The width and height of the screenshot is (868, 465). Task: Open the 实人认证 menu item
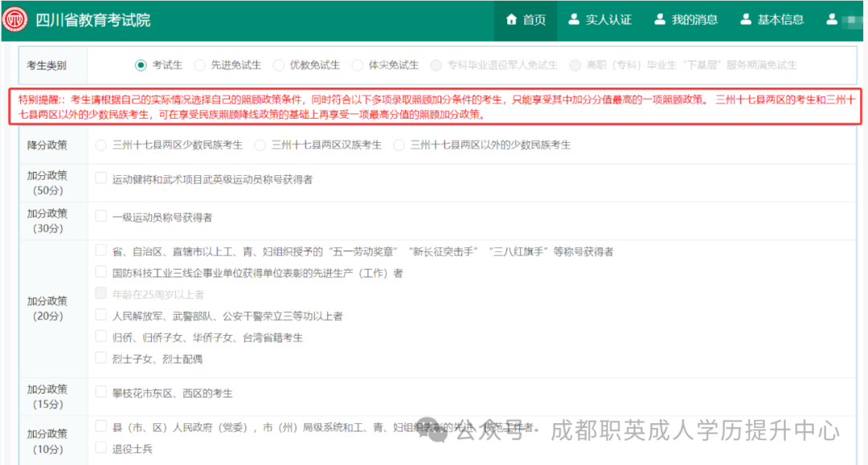coord(600,20)
